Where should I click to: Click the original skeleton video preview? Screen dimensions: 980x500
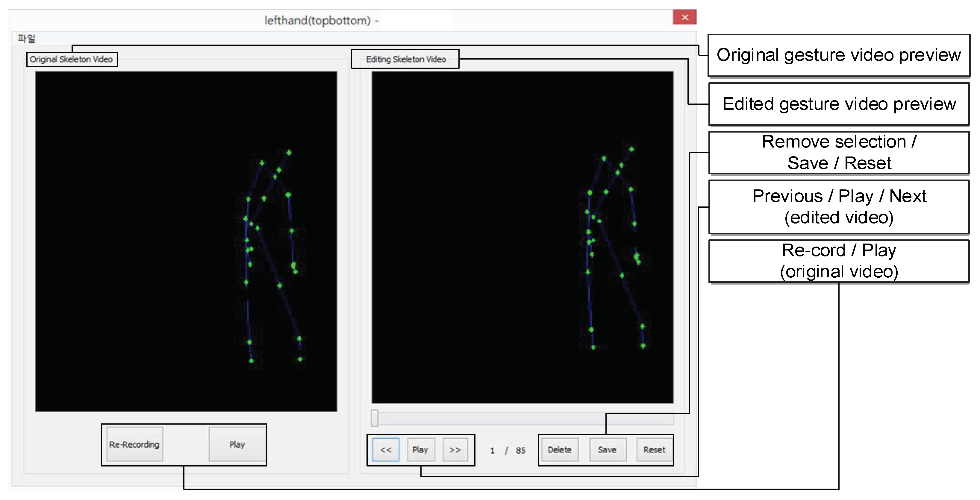(x=186, y=241)
